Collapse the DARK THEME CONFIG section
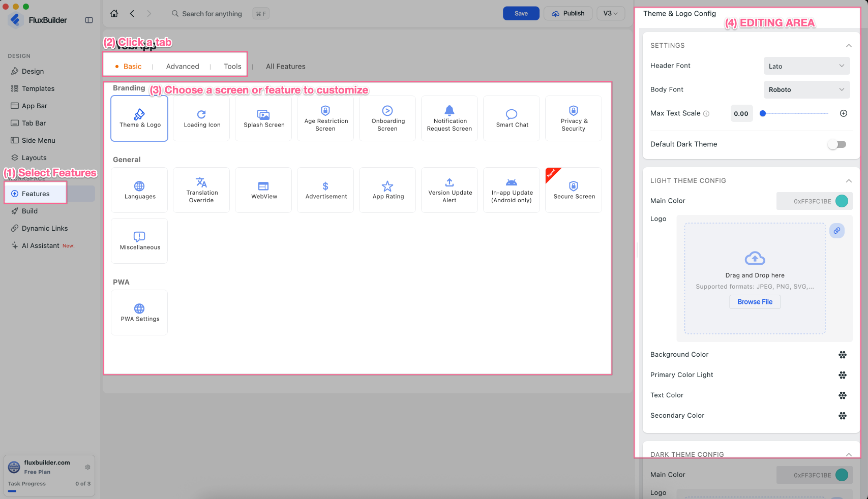868x499 pixels. tap(849, 455)
